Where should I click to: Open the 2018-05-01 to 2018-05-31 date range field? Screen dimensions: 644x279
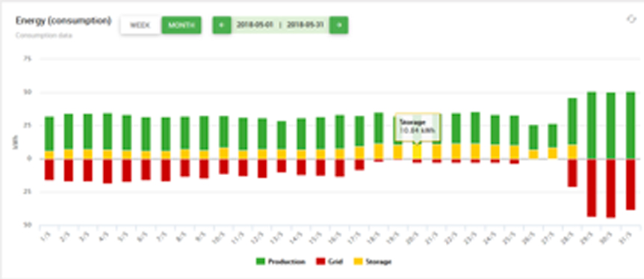pyautogui.click(x=280, y=25)
